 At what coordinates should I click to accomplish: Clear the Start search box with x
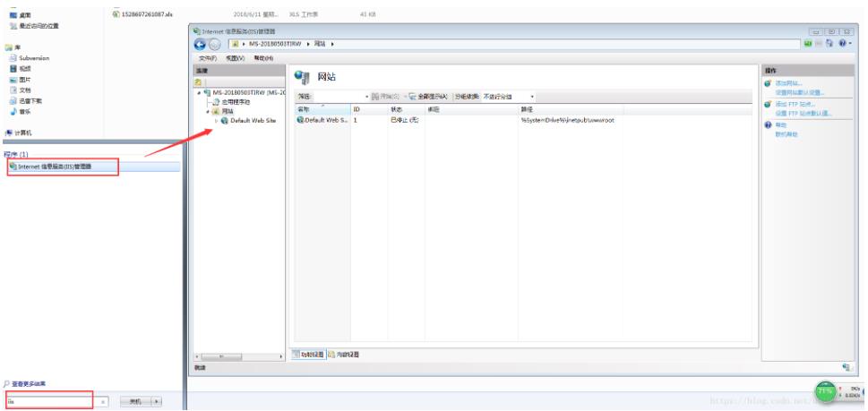103,402
